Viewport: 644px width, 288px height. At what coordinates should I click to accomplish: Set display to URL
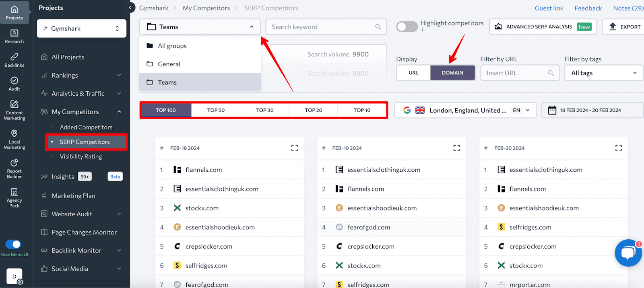(x=413, y=73)
